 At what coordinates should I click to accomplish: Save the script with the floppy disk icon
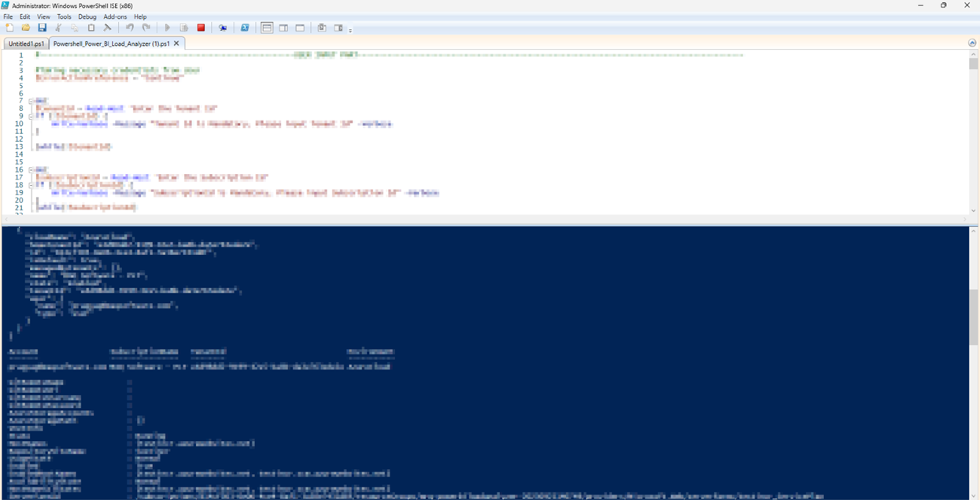[42, 28]
